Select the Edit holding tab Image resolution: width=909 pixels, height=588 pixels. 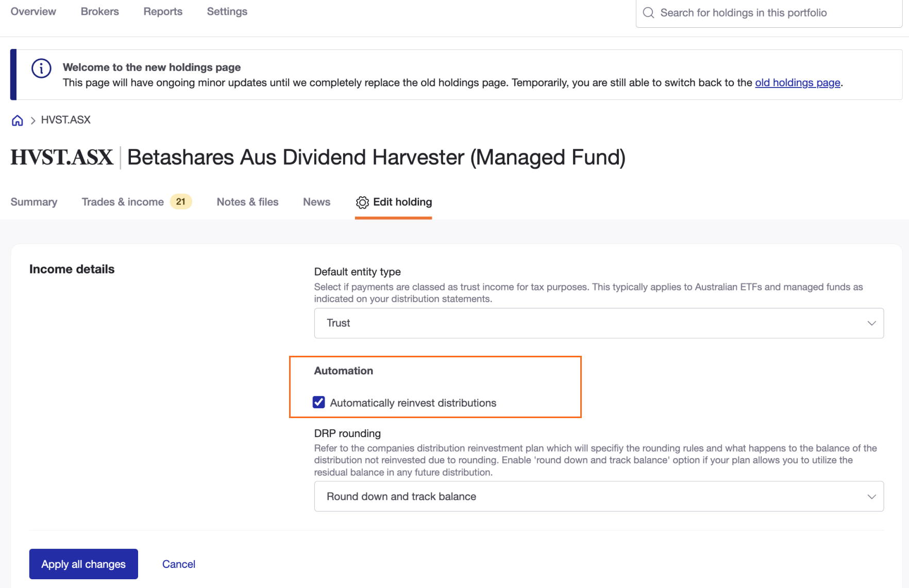tap(394, 202)
